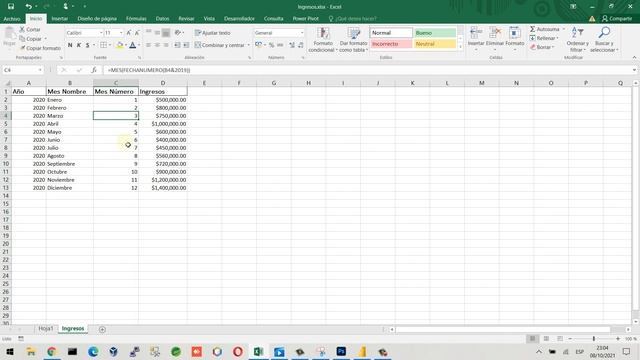
Task: Click the insert function fx button
Action: 93,70
